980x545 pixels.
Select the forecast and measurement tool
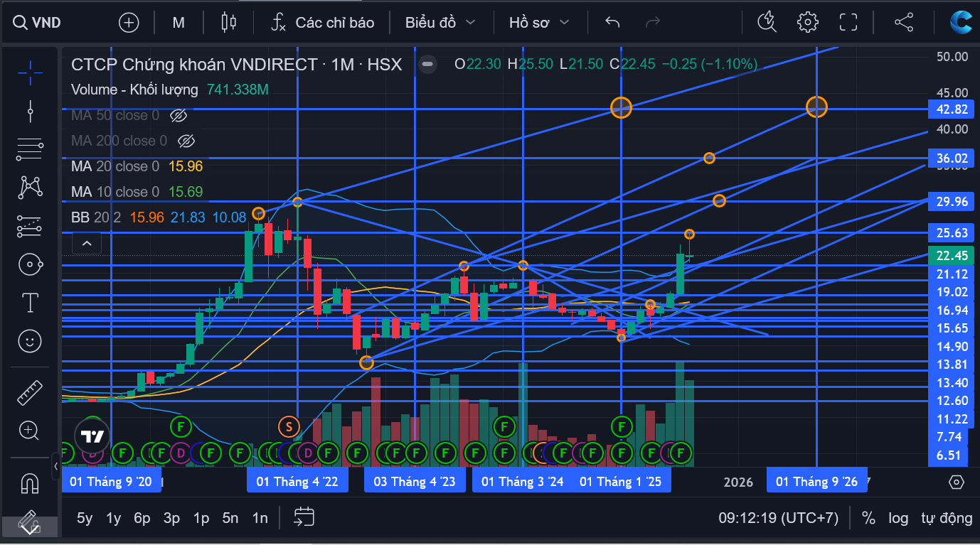tap(30, 226)
